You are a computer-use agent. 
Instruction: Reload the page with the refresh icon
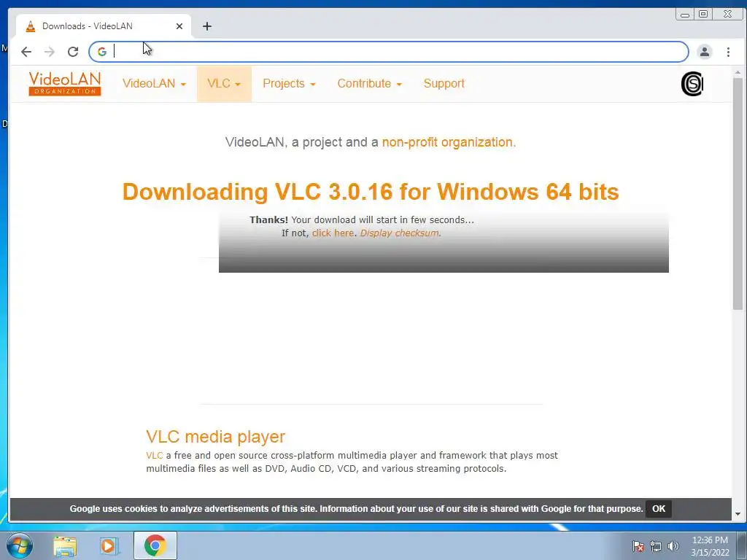pyautogui.click(x=73, y=52)
